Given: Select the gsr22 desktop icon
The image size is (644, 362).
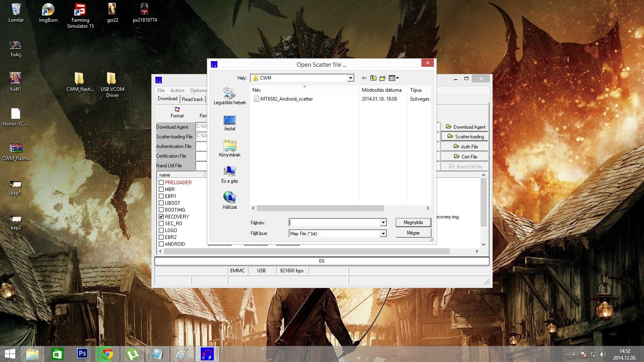Looking at the screenshot, I should (113, 13).
